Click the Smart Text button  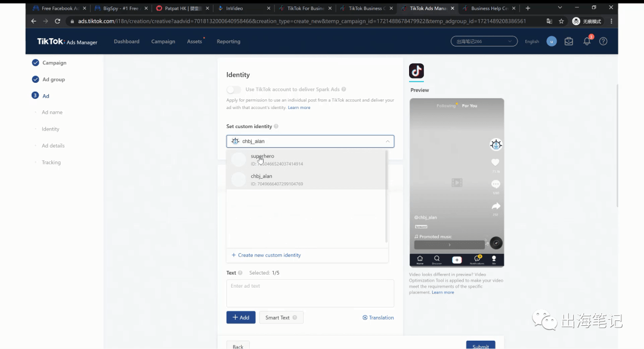click(281, 317)
